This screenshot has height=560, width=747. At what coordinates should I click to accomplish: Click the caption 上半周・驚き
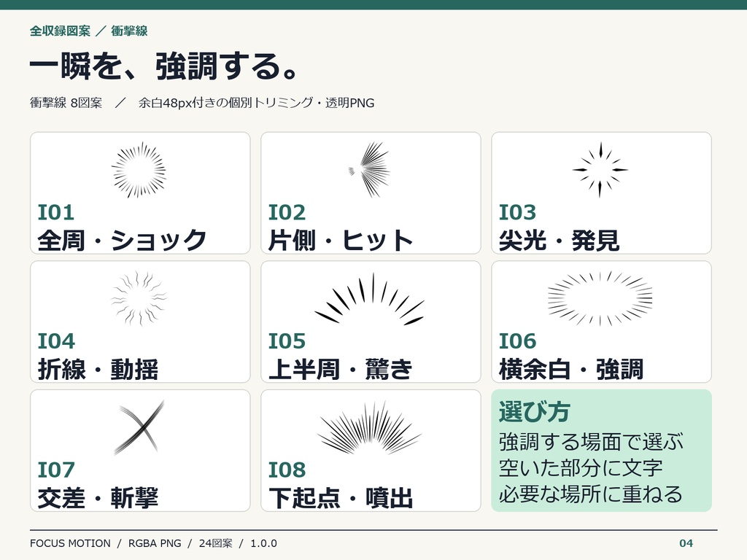click(340, 369)
